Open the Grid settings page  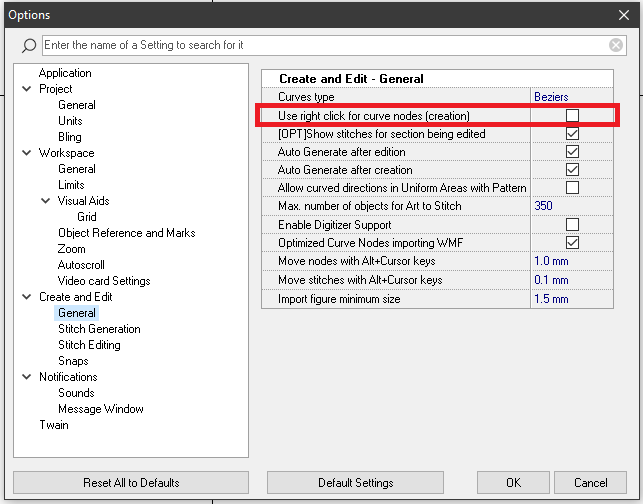pos(87,217)
